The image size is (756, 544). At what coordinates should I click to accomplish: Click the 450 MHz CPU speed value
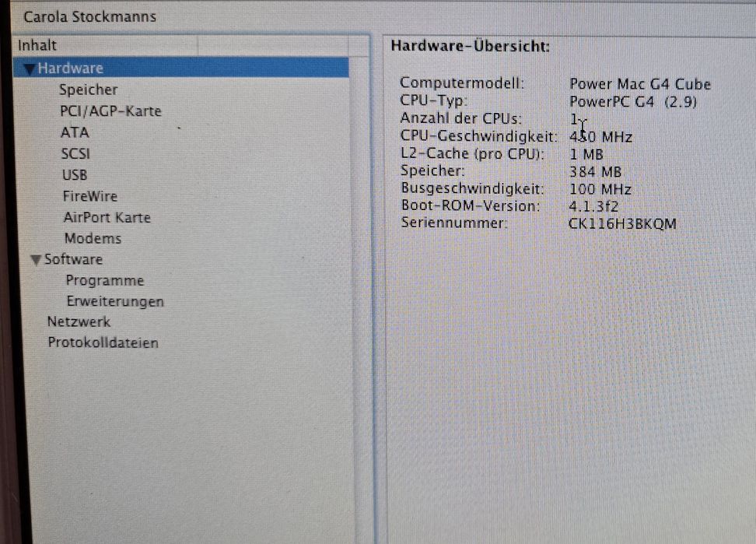(600, 137)
